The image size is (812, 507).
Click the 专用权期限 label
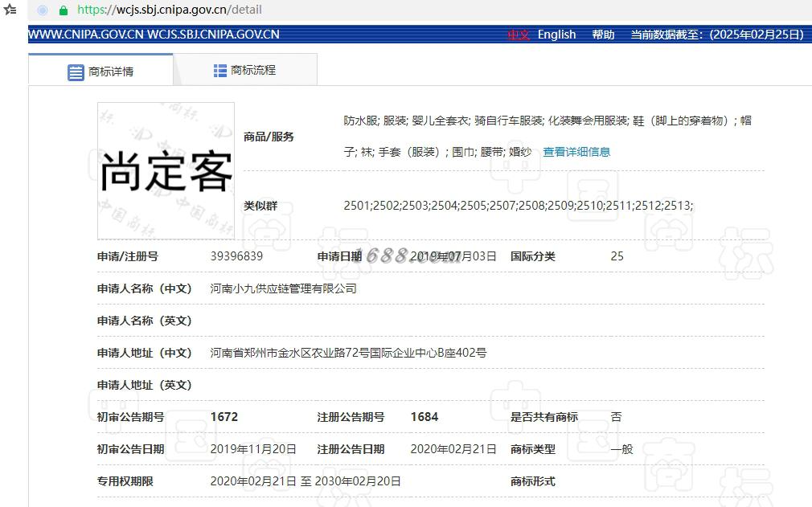pos(125,481)
